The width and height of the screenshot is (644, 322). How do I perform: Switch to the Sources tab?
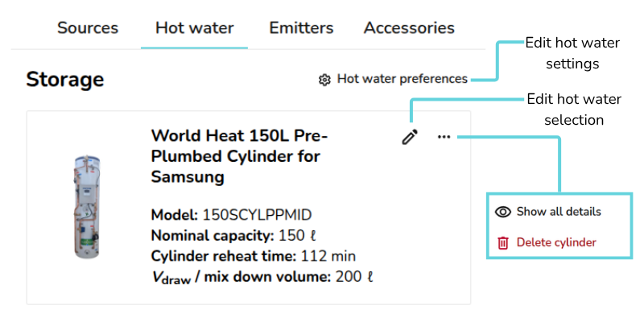pos(88,28)
